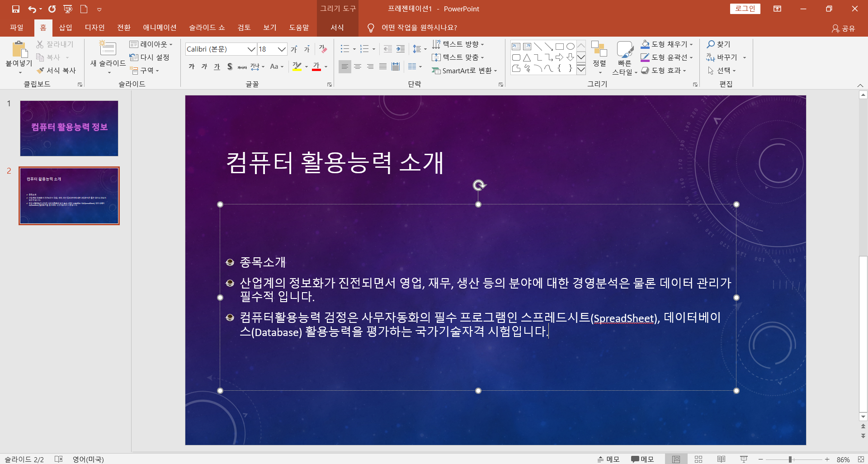
Task: Apply red font color swatch
Action: tap(316, 66)
